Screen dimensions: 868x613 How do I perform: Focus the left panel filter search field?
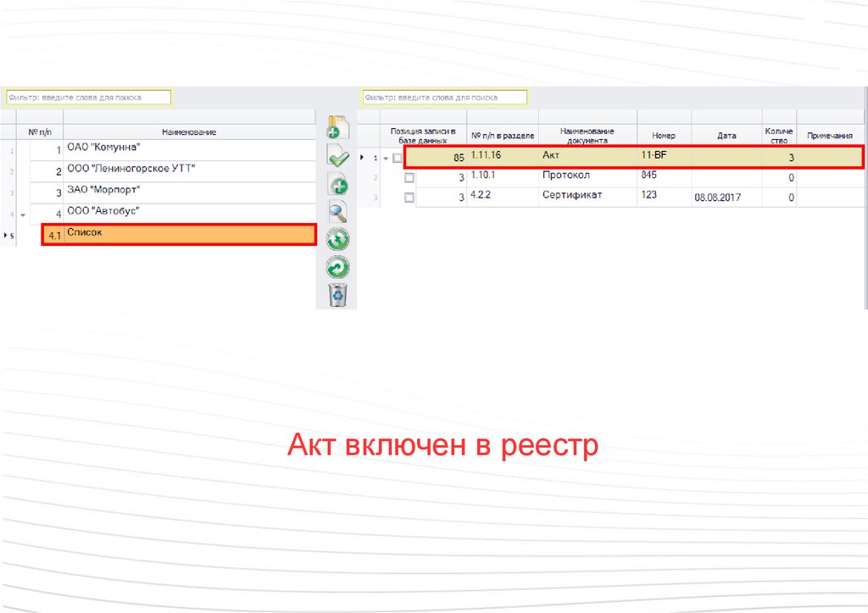pos(88,98)
